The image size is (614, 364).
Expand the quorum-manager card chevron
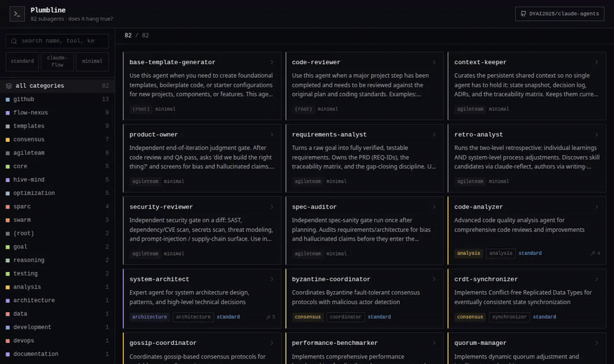coord(596,343)
